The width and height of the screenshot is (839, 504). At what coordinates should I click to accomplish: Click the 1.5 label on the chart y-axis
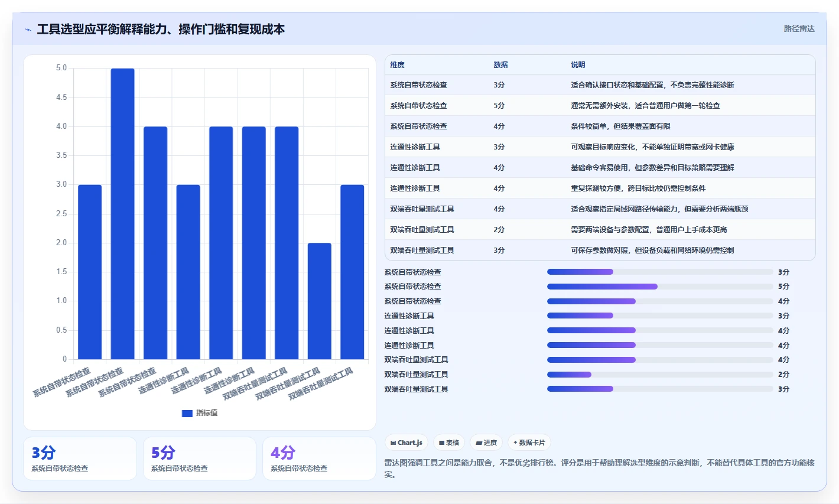pos(61,272)
